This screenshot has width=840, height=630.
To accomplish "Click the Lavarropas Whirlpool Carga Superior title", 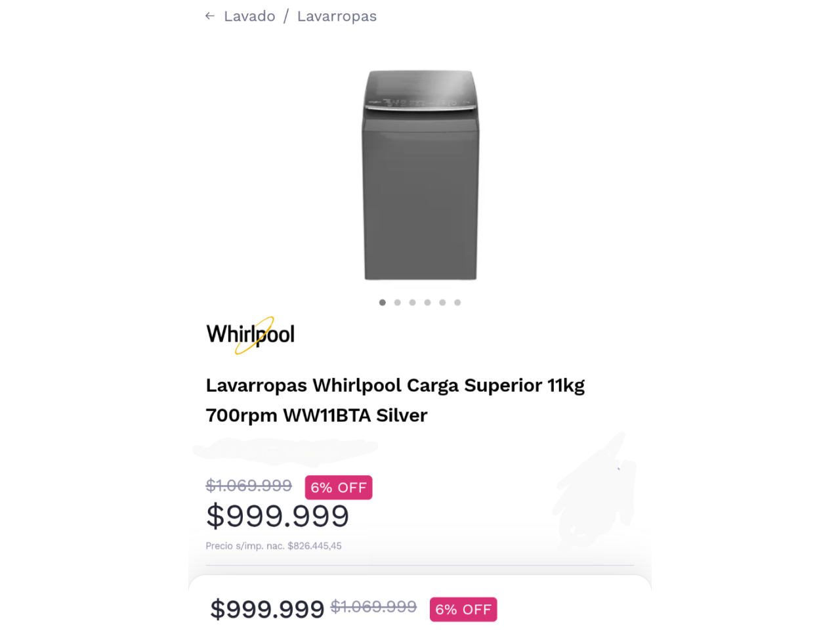I will click(x=395, y=400).
